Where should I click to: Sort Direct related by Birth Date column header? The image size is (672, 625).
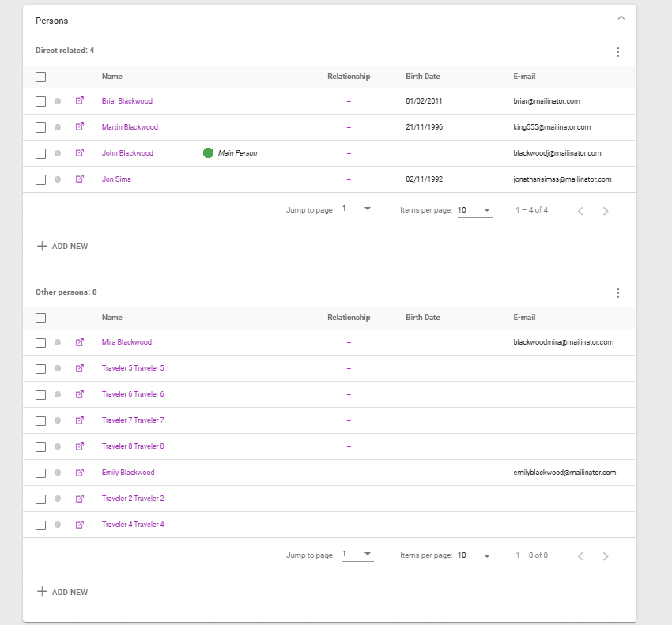click(422, 77)
